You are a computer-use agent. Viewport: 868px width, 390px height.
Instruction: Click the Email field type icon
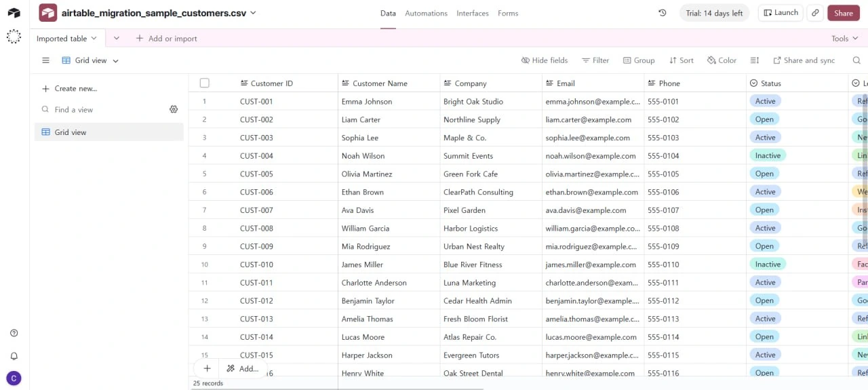click(x=549, y=83)
